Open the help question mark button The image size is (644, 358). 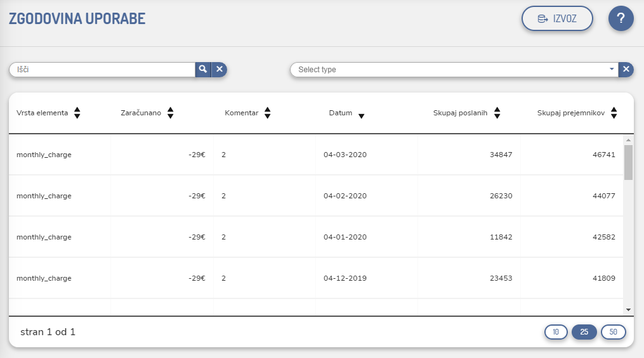pos(621,19)
